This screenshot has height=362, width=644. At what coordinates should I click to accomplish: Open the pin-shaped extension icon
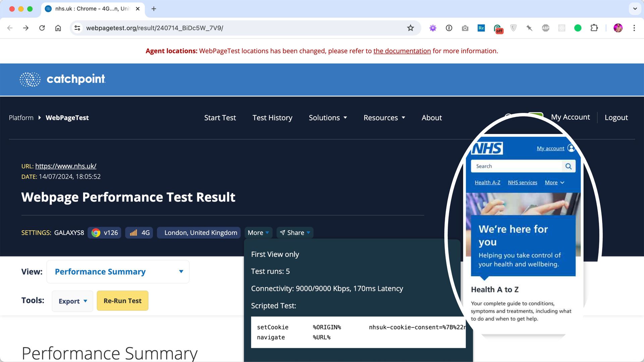[529, 28]
